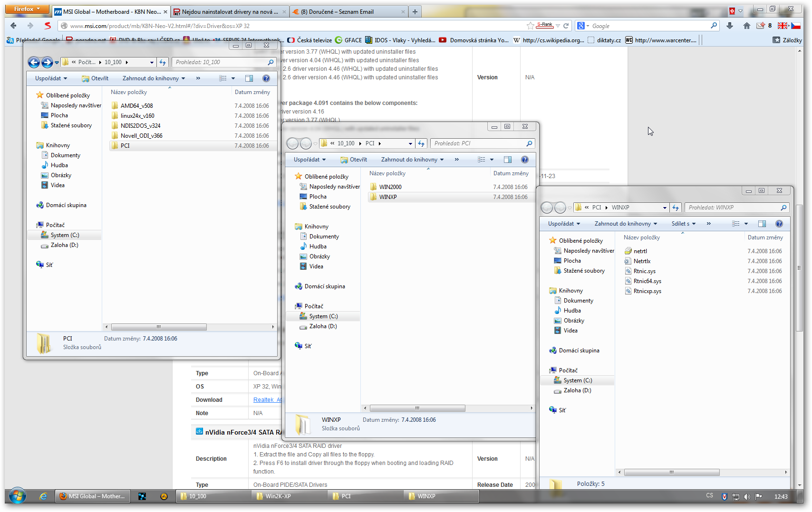Sort by Datum změny in PCI window
The width and height of the screenshot is (812, 512).
511,173
